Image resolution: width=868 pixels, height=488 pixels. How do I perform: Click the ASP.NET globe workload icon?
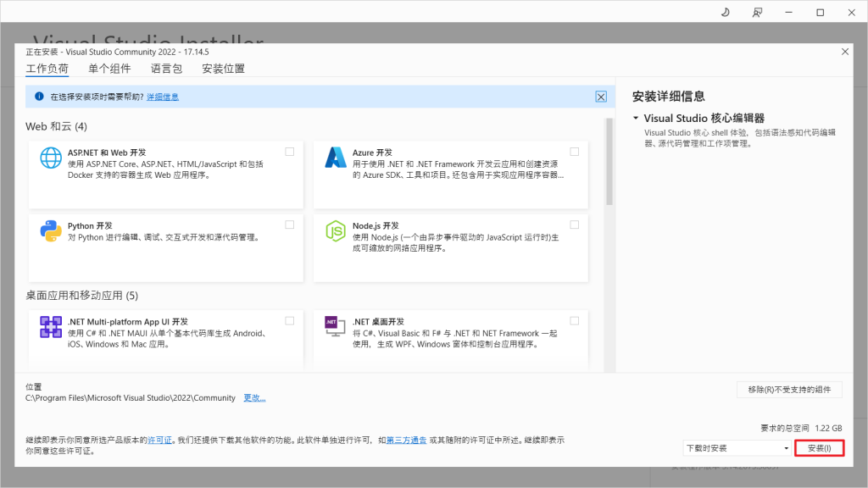coord(51,158)
